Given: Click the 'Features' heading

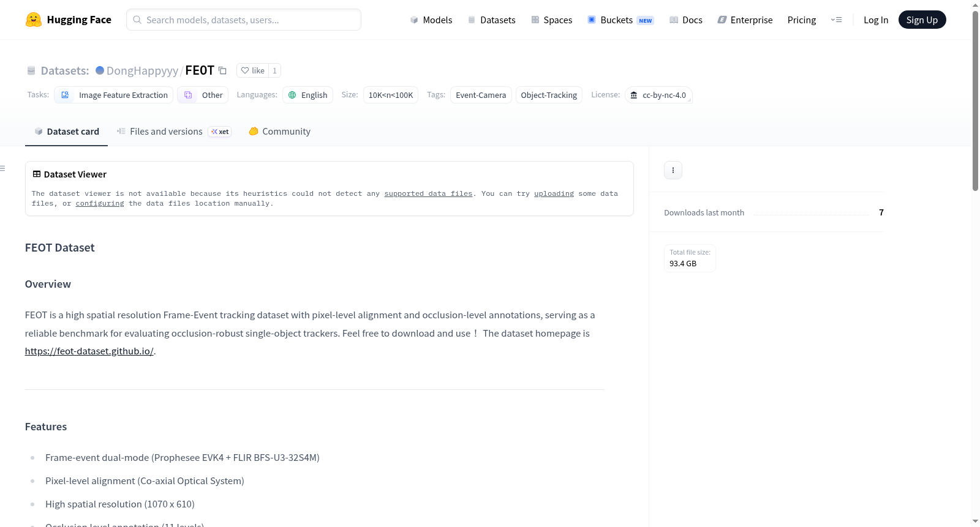Looking at the screenshot, I should point(46,427).
